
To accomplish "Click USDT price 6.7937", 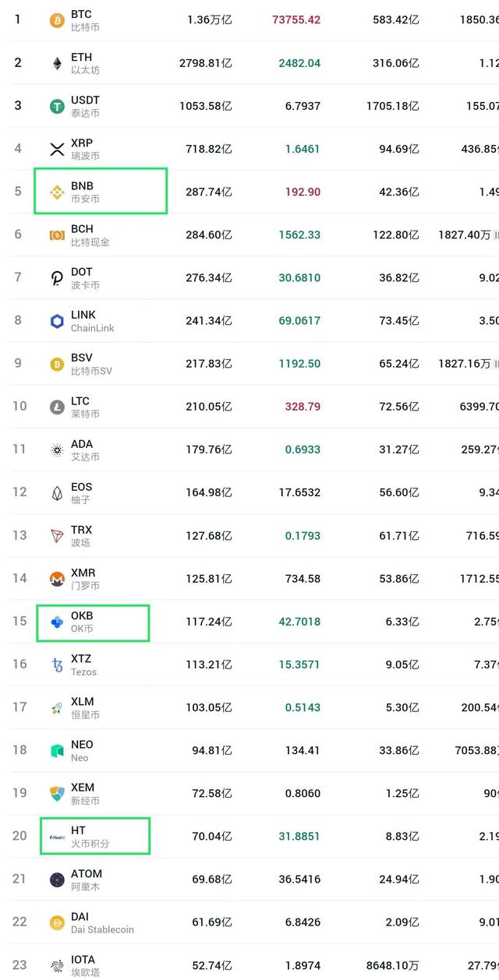I will [x=303, y=106].
